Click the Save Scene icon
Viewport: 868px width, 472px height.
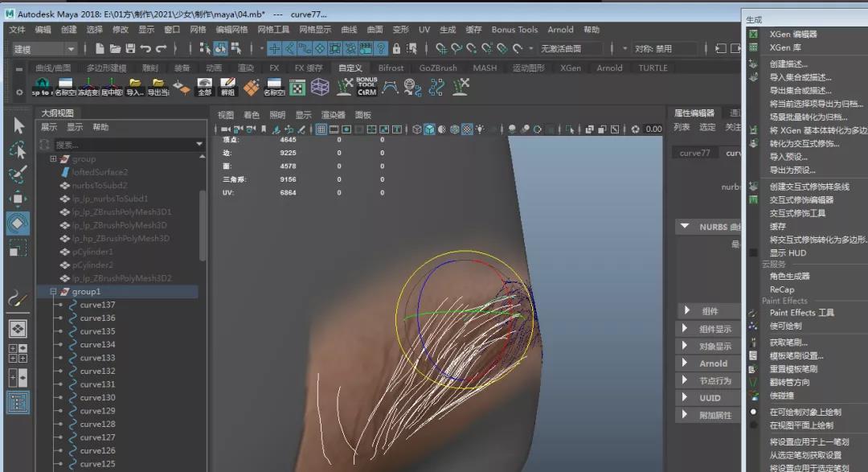click(130, 48)
